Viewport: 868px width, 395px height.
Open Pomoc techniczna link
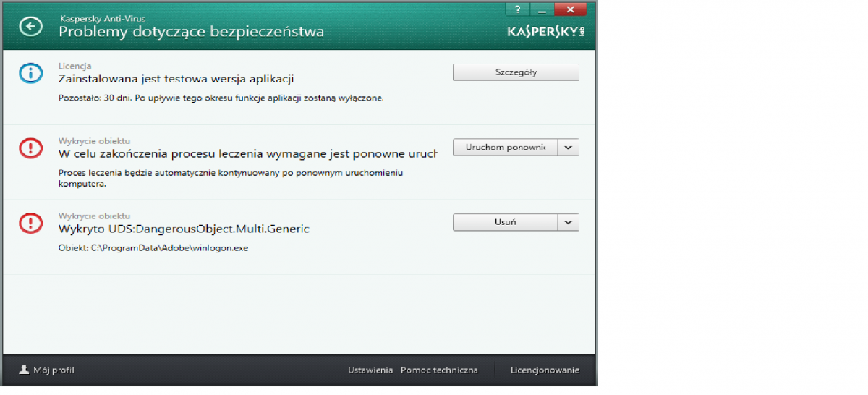tap(439, 370)
